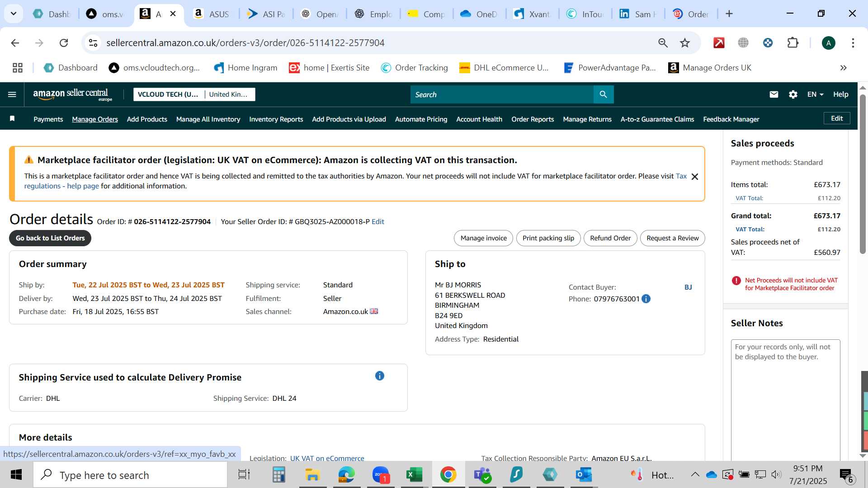Open the Chrome profile avatar A
The image size is (868, 488).
point(828,43)
